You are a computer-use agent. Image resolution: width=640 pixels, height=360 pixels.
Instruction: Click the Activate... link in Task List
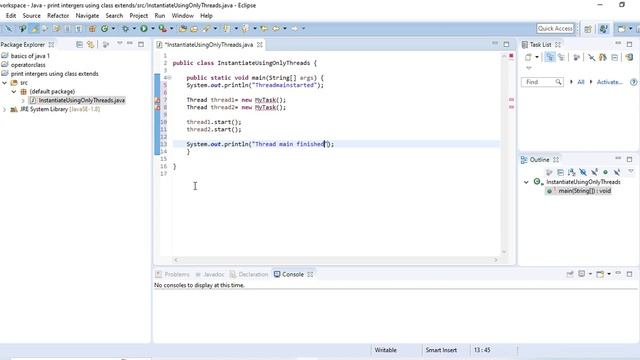(609, 82)
